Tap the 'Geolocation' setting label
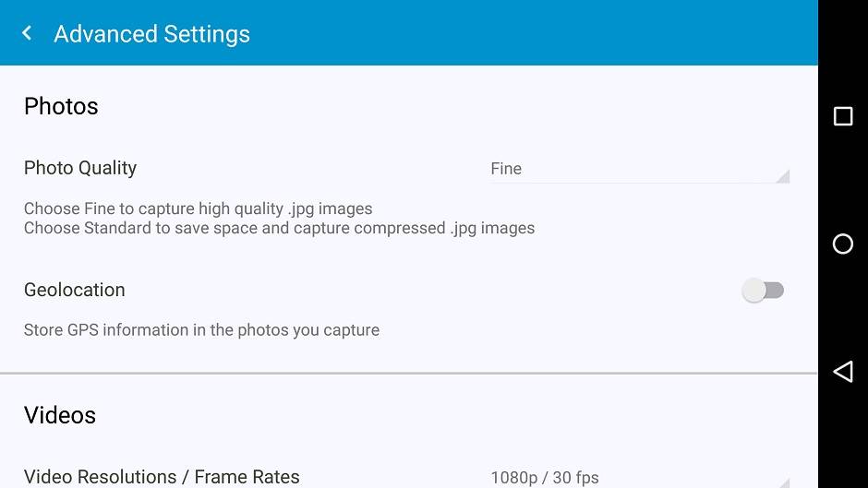 tap(75, 290)
